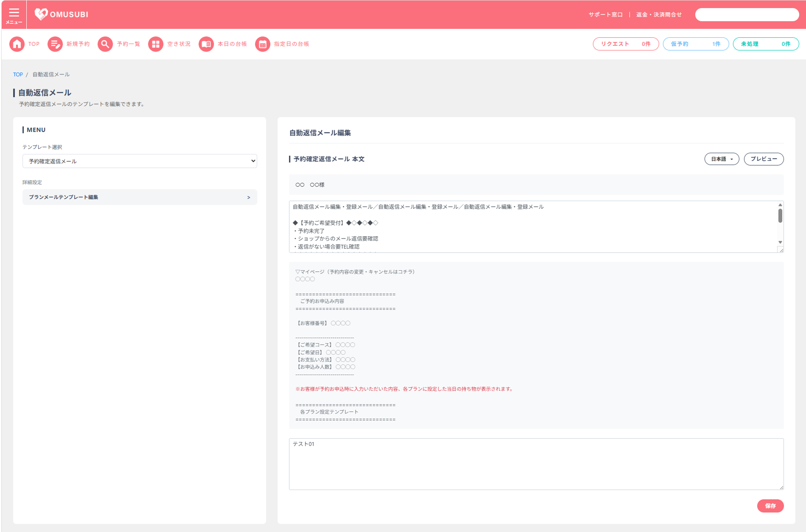Click the 【ご希望日】 line
This screenshot has height=532, width=806.
[320, 353]
